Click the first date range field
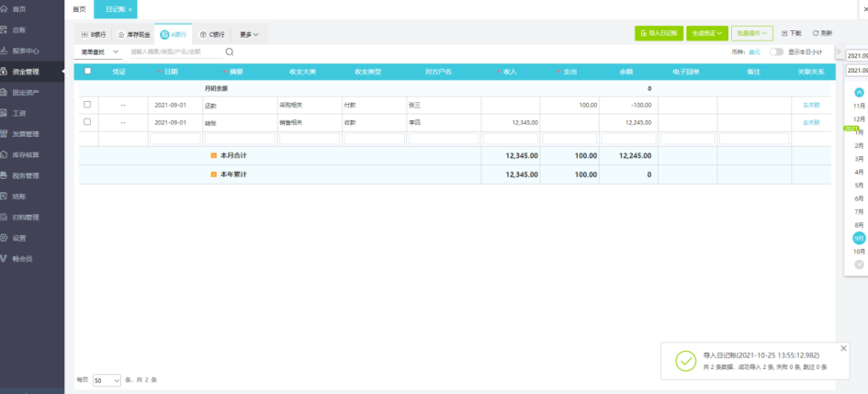Screen dimensions: 868x394 [856, 55]
